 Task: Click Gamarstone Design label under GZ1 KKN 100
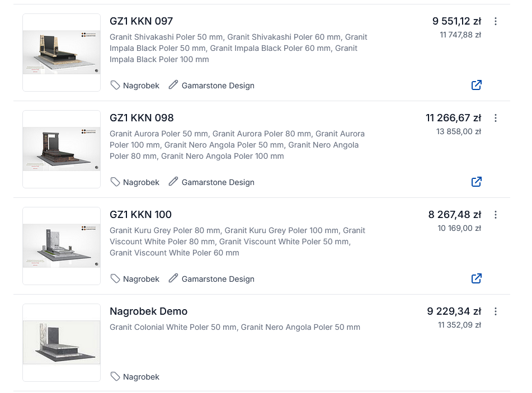point(218,279)
